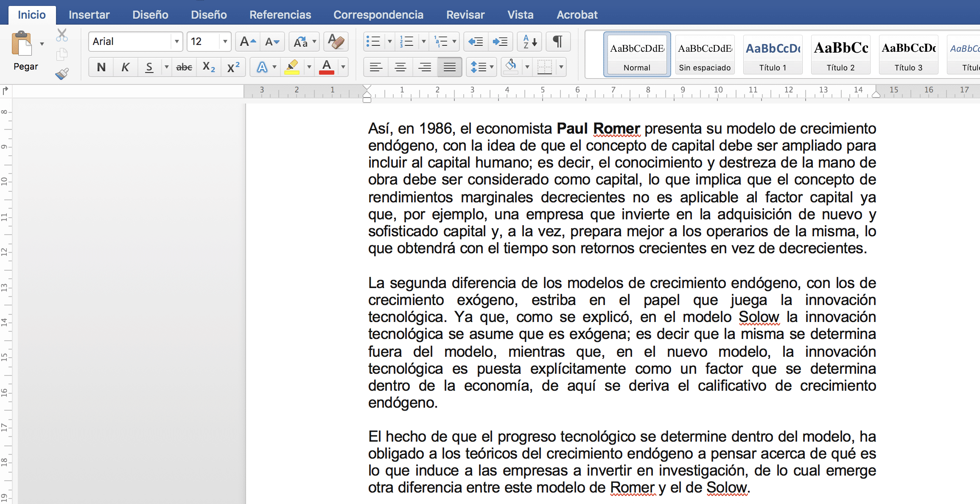Click the Clear Formatting eraser icon
Viewport: 980px width, 504px height.
(336, 42)
